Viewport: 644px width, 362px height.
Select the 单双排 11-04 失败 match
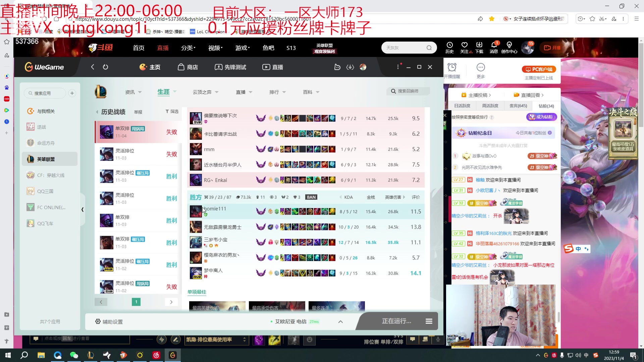138,132
